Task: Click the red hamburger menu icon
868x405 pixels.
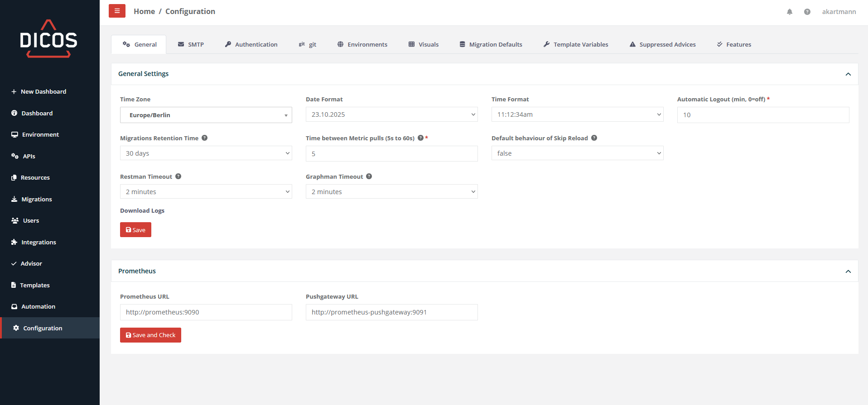Action: pos(117,11)
